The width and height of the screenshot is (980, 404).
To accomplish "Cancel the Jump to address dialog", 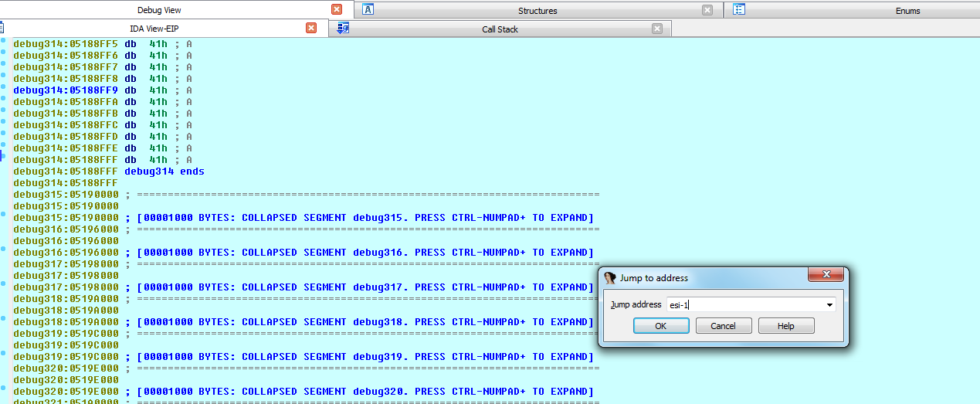I will [x=724, y=326].
